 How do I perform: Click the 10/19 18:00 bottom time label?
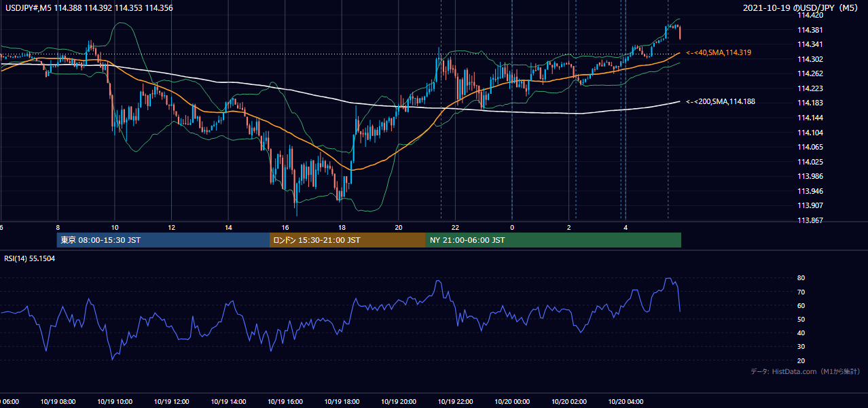[x=341, y=402]
